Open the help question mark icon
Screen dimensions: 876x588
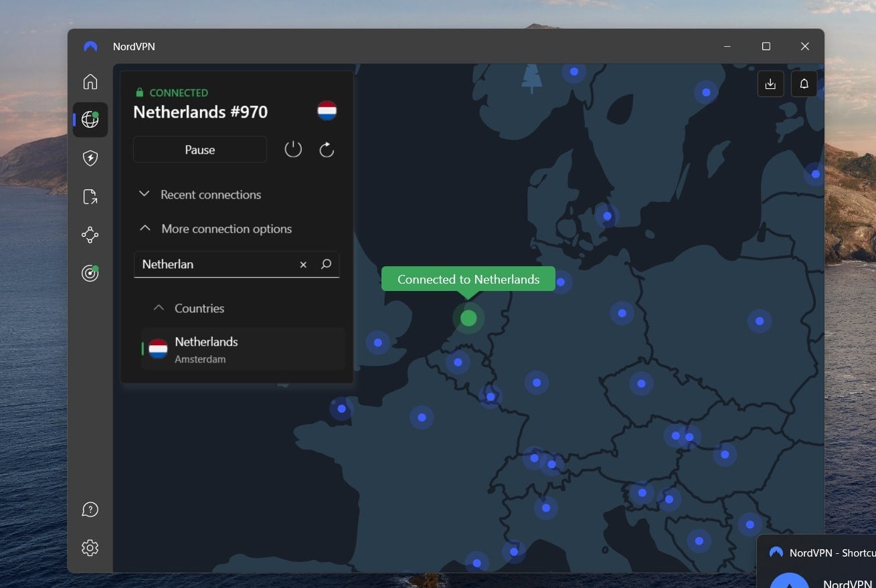[x=90, y=509]
